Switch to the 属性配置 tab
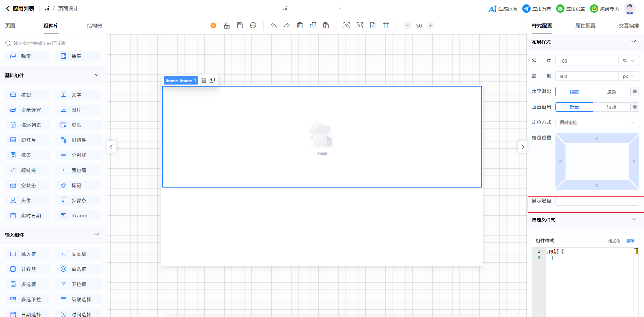This screenshot has width=644, height=317. (x=585, y=26)
